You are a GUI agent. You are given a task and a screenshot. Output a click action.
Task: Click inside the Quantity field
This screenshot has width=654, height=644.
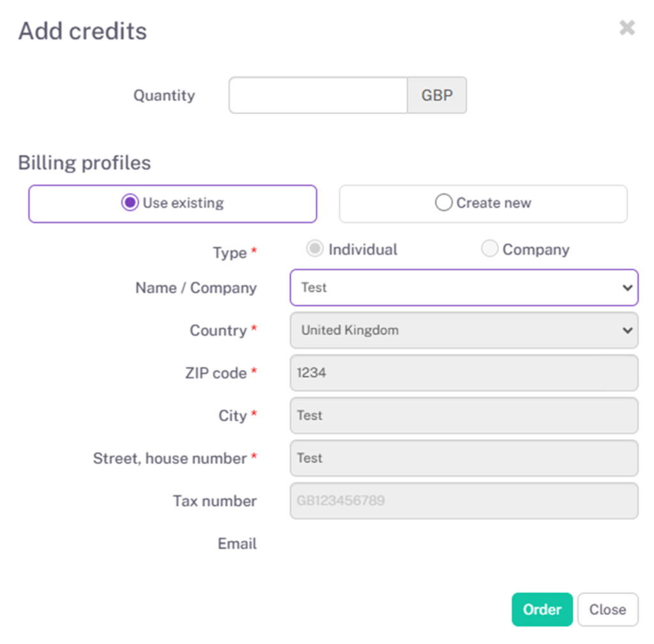pos(317,94)
